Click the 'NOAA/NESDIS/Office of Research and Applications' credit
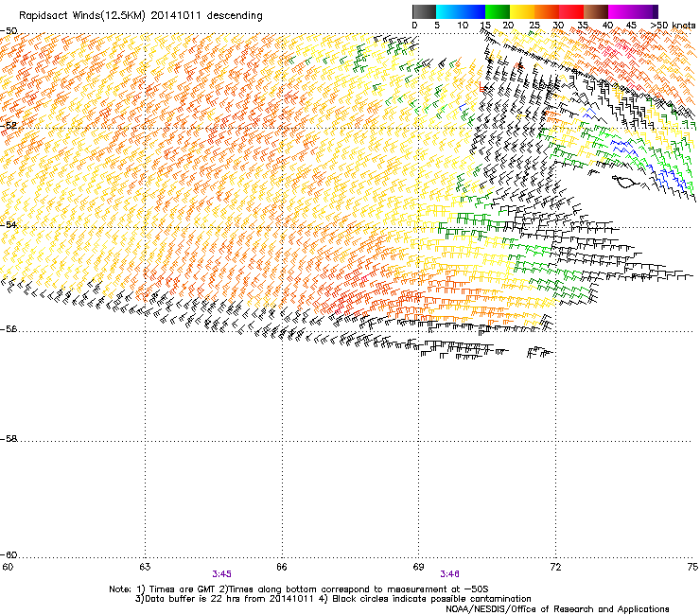Screen dimensions: 700x615 click(557, 609)
